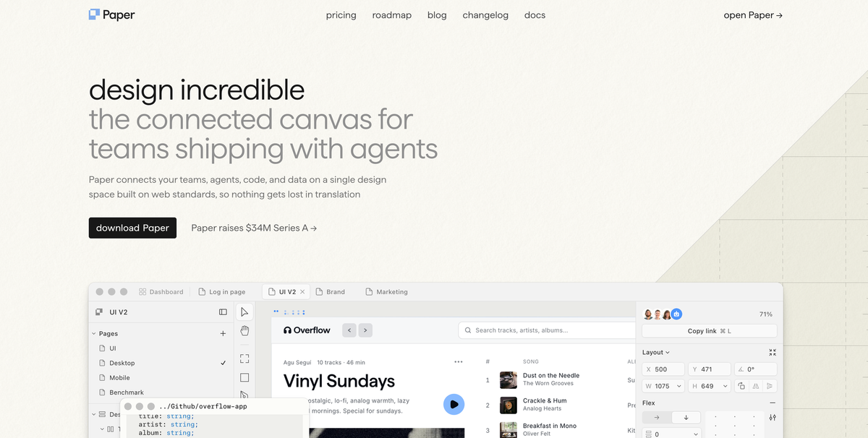The height and width of the screenshot is (438, 868).
Task: Click the Overflow forward arrow button
Action: 365,330
